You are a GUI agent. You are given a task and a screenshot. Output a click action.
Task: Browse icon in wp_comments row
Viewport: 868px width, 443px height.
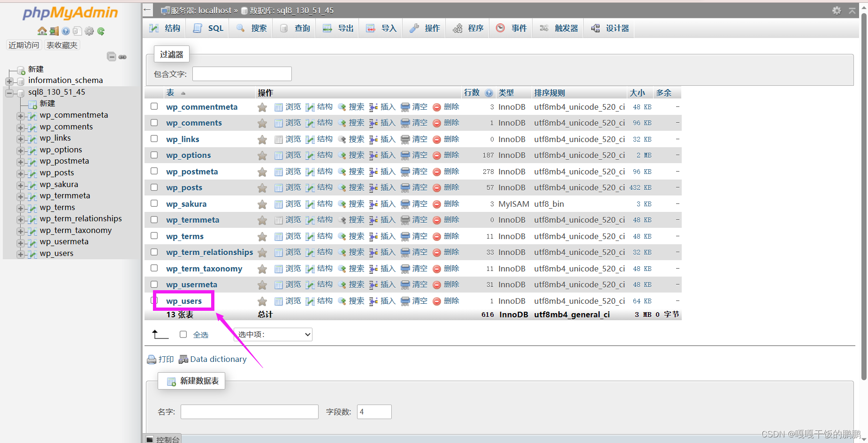[279, 123]
